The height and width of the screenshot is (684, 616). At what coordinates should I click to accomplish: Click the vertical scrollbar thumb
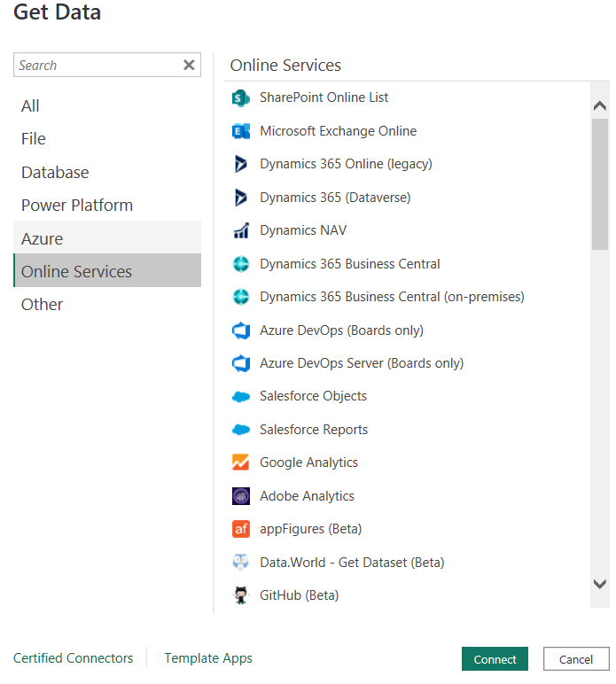coord(600,184)
